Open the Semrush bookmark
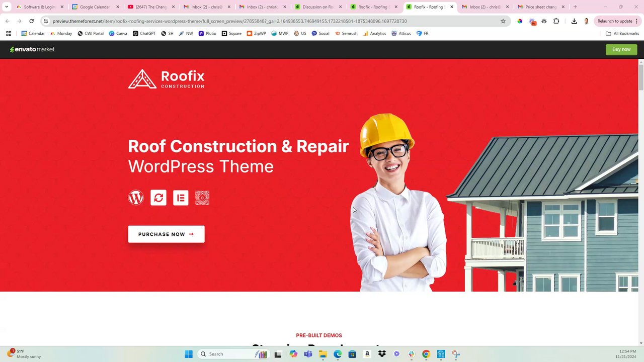Viewport: 644px width, 362px height. 346,33
